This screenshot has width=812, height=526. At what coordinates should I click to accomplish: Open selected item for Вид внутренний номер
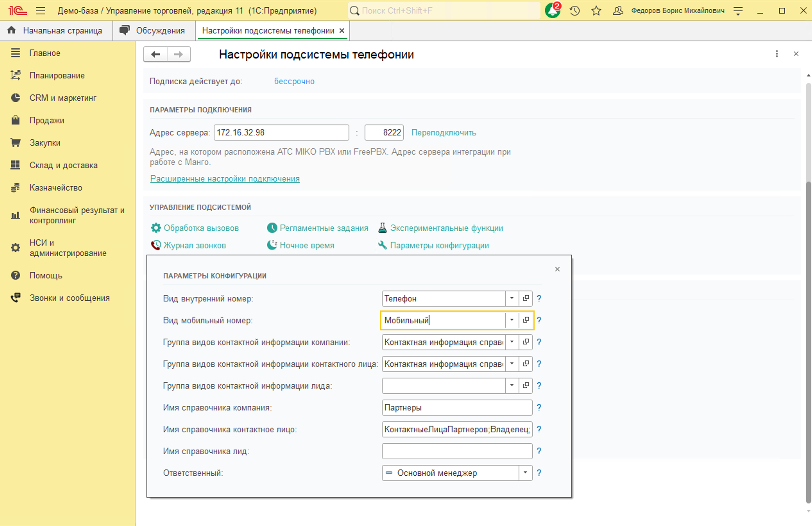(526, 298)
